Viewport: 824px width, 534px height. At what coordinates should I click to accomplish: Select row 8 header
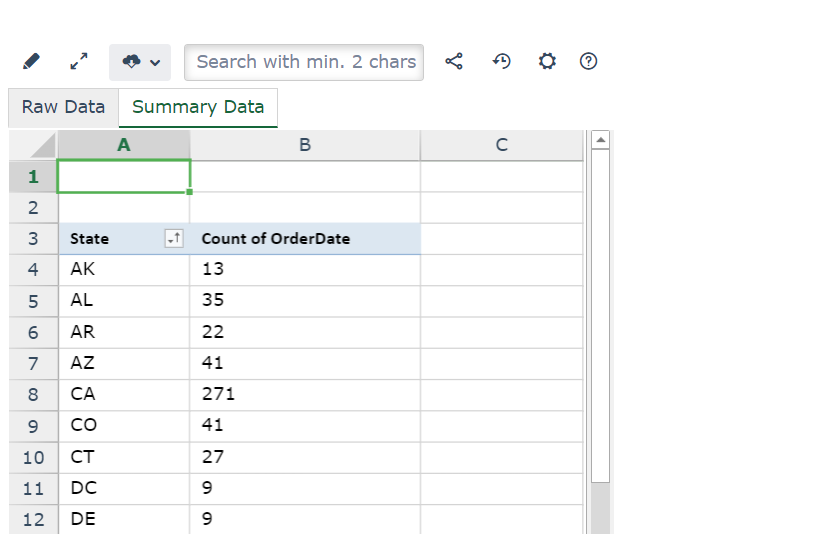[x=34, y=395]
